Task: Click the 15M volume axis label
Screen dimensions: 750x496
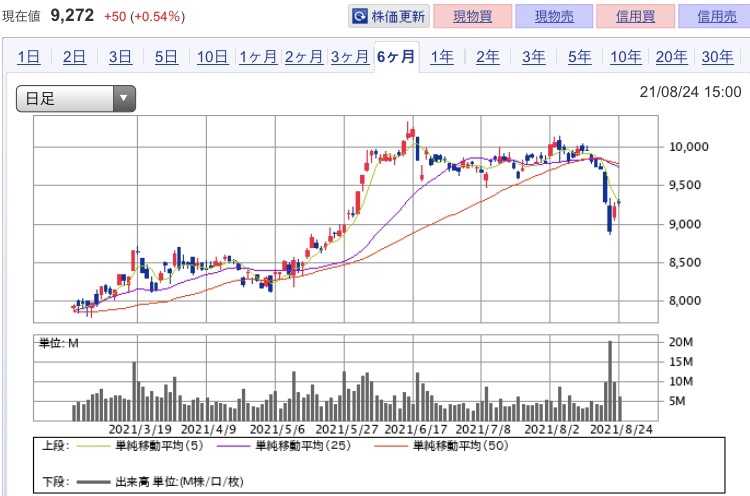Action: (x=681, y=362)
